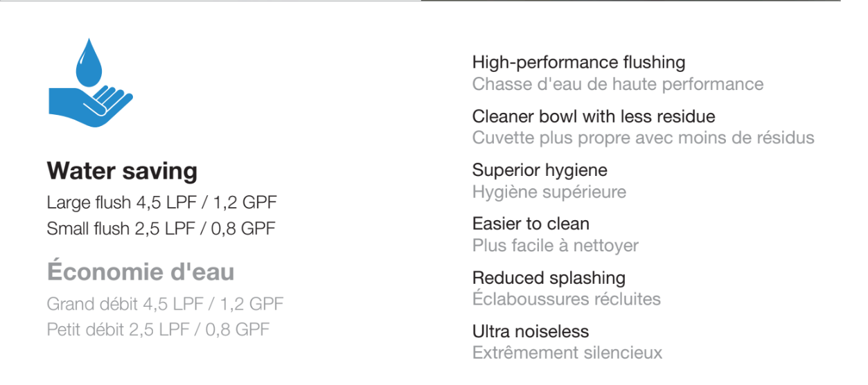Select the Petit débit 2,5 LPF line
Viewport: 868px width, 385px height.
click(x=158, y=329)
